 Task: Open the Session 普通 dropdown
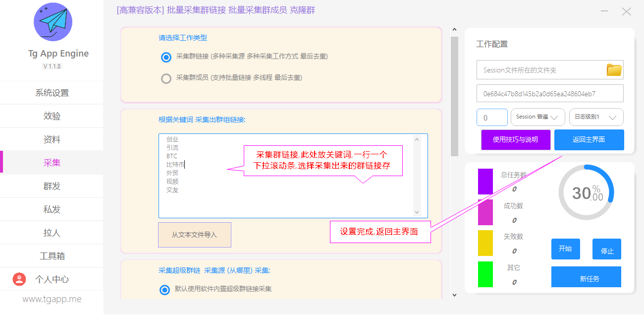pos(537,117)
